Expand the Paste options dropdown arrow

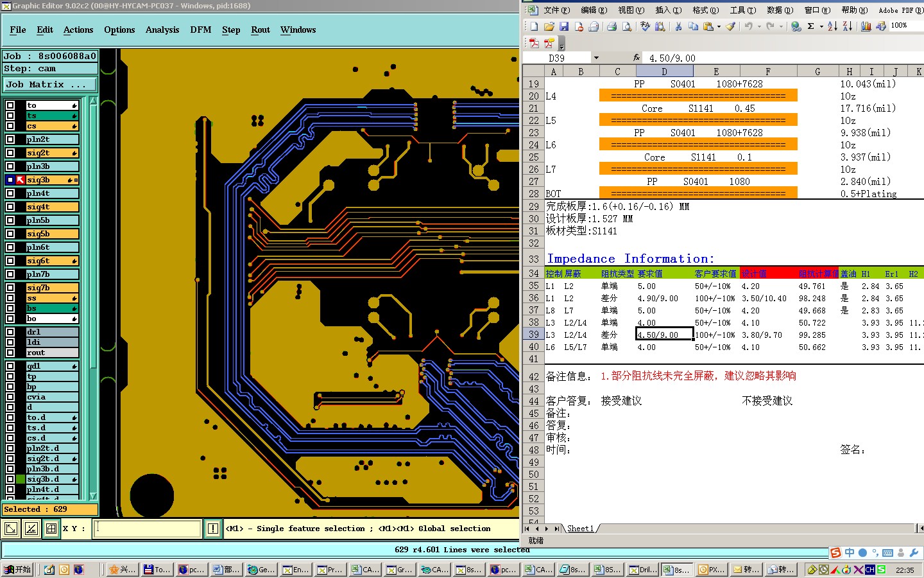pos(719,26)
